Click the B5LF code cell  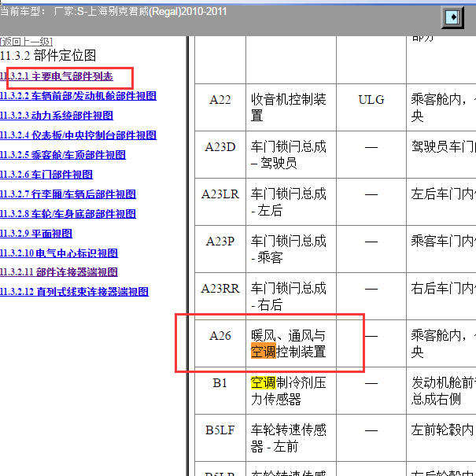[x=220, y=438]
